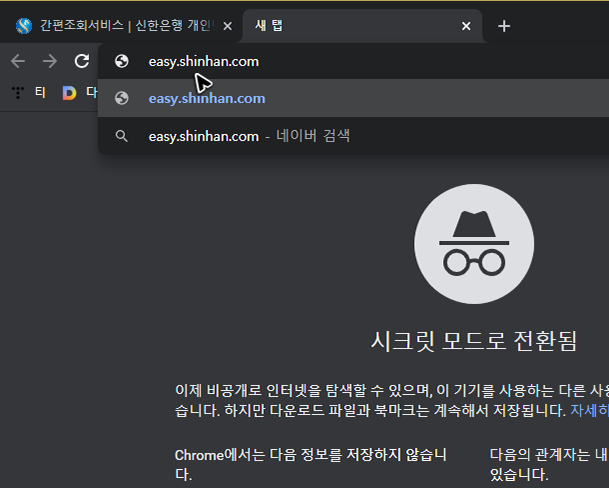
Task: Click the globe icon in the address bar
Action: point(122,61)
